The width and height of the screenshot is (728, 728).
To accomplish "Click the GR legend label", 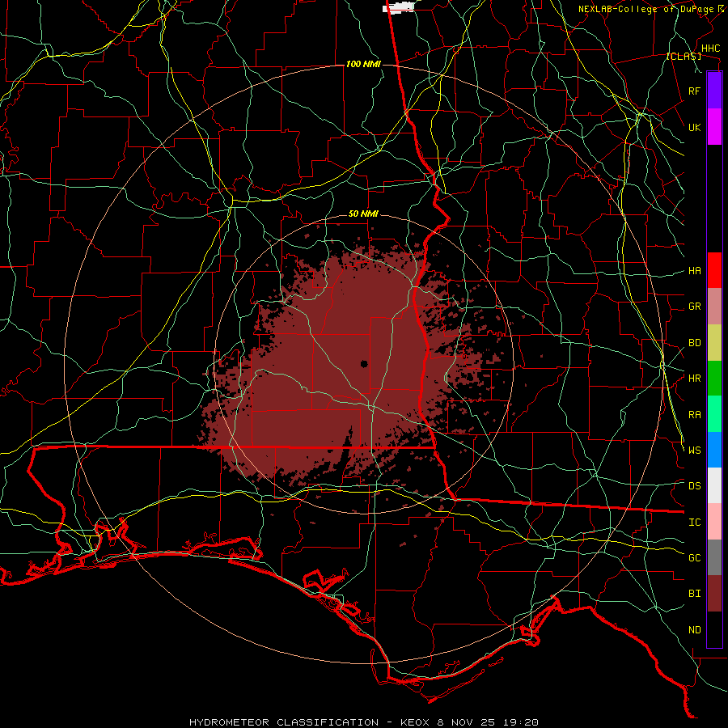I will click(694, 307).
